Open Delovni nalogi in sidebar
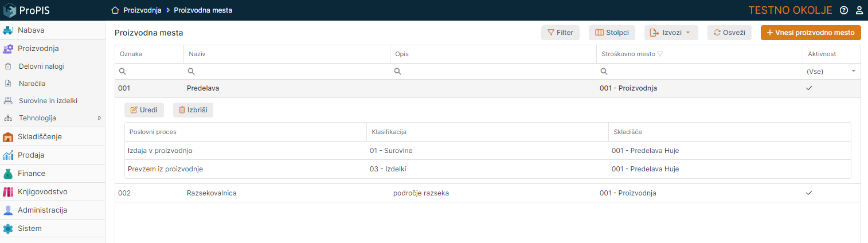 (41, 66)
